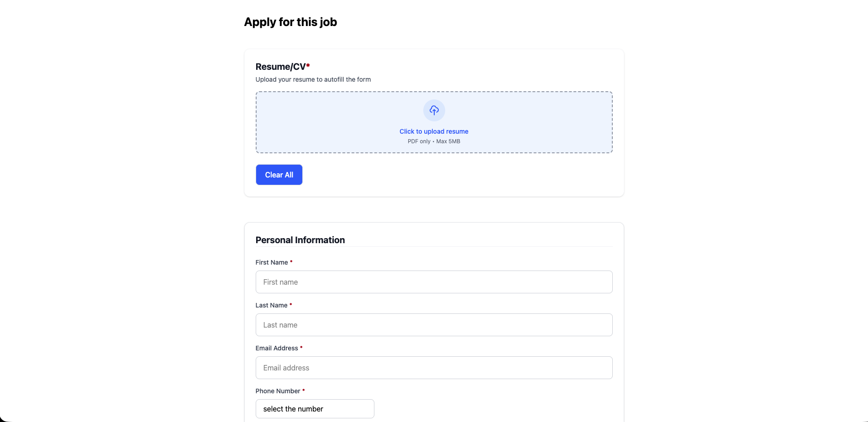This screenshot has height=422, width=868.
Task: Click the Apply for this job title
Action: pyautogui.click(x=290, y=21)
